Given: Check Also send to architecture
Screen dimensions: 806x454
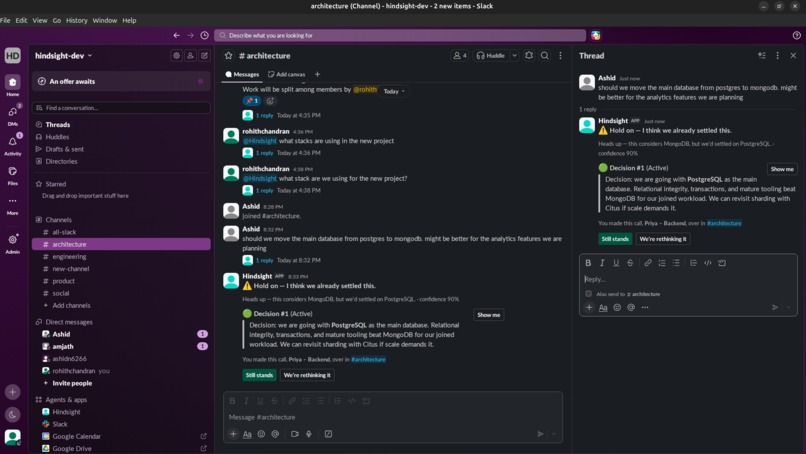Looking at the screenshot, I should tap(588, 294).
